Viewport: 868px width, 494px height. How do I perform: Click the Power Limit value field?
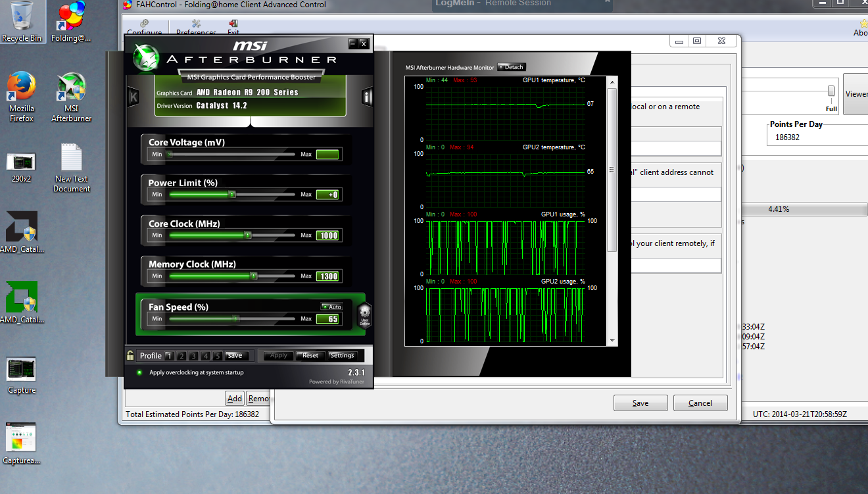pyautogui.click(x=327, y=195)
